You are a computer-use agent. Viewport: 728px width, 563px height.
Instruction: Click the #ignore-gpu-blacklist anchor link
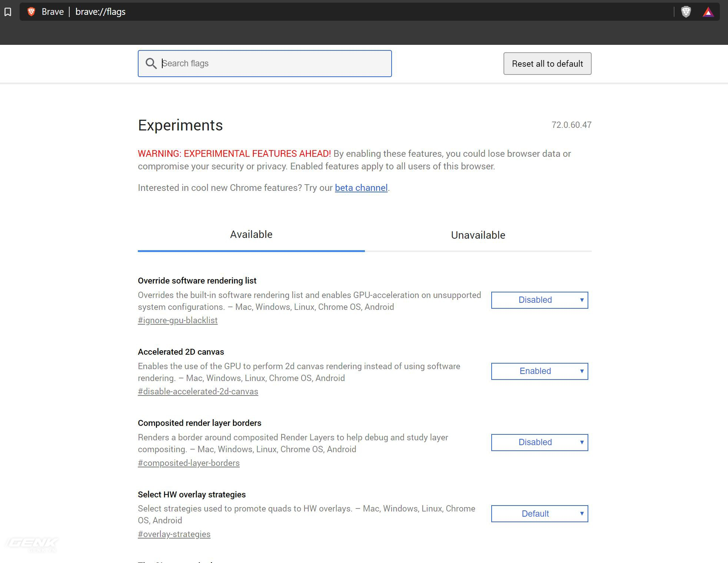coord(177,320)
